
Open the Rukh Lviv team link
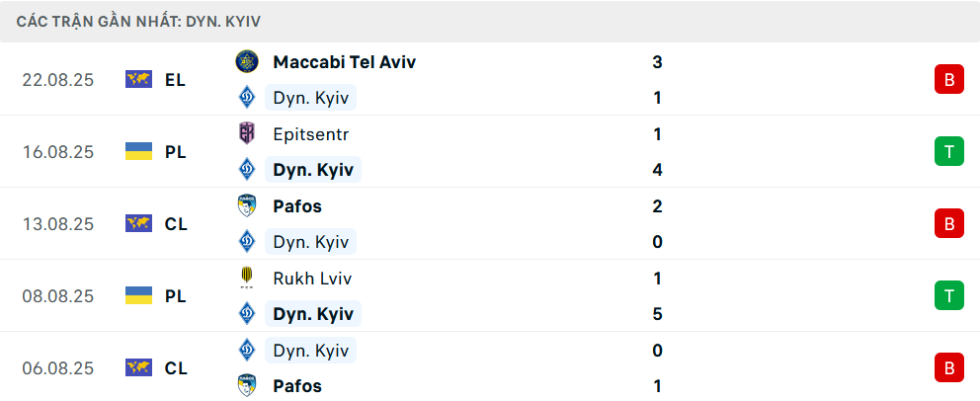pos(312,279)
